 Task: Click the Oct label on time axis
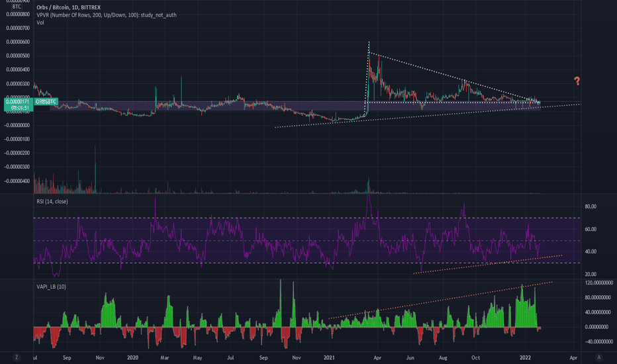click(476, 357)
